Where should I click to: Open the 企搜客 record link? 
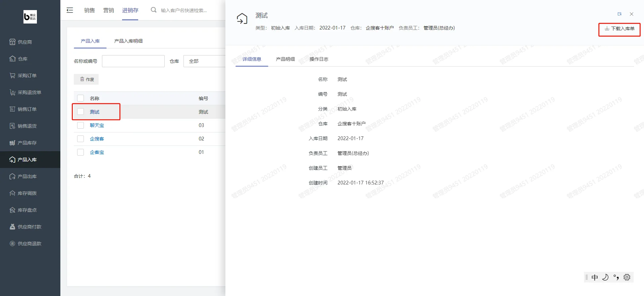pyautogui.click(x=97, y=139)
